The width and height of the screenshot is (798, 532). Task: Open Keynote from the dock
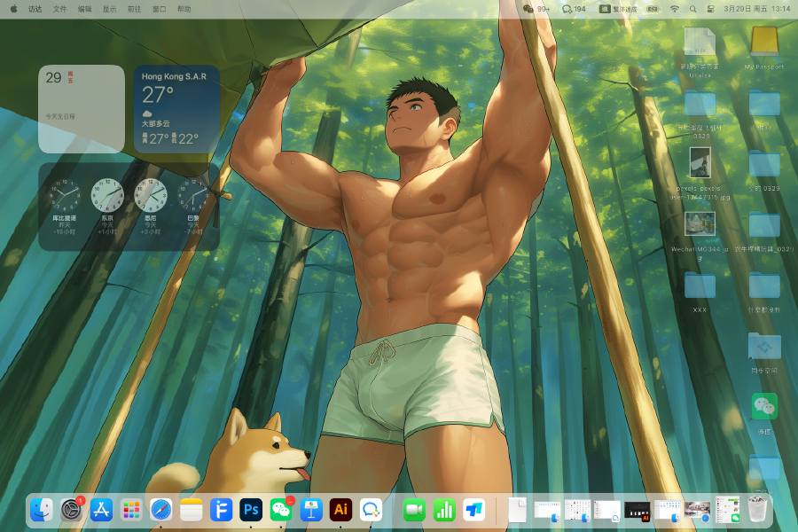[x=310, y=510]
